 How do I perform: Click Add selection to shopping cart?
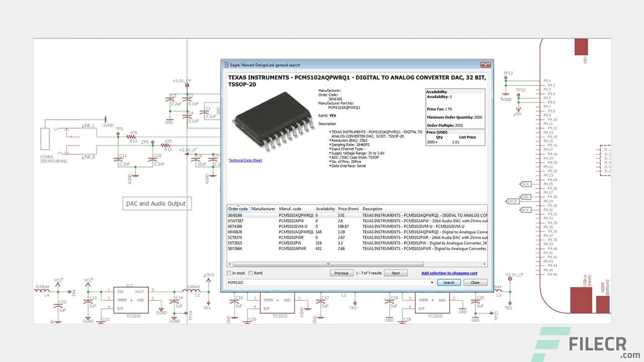tap(449, 273)
